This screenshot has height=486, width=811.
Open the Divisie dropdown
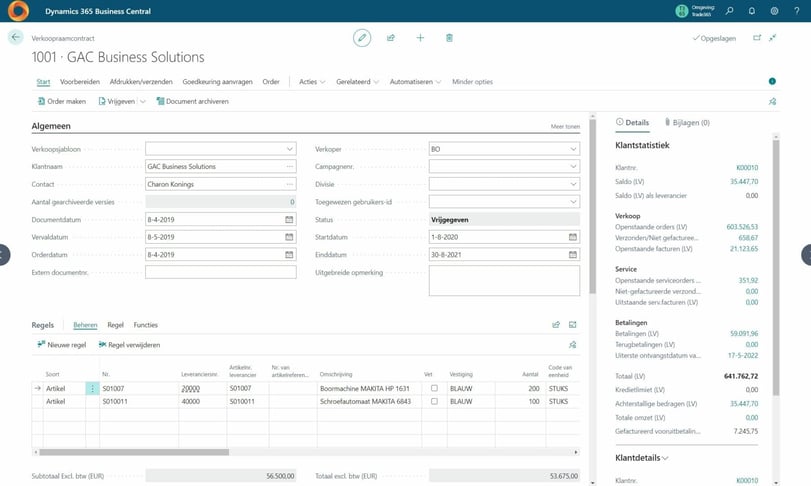click(x=573, y=184)
